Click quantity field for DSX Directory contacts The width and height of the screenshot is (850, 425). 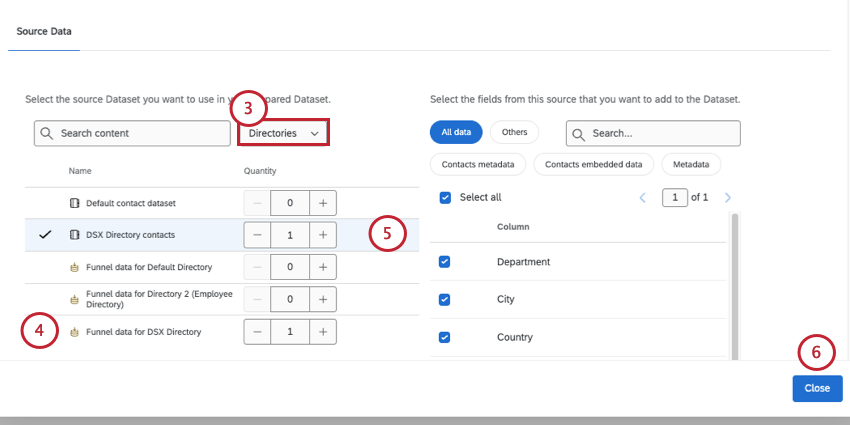[x=290, y=235]
